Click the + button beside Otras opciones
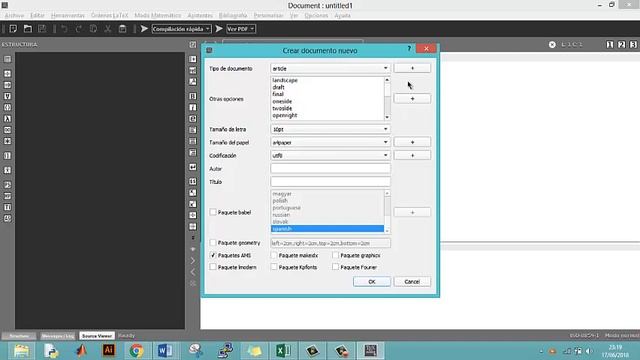Image resolution: width=640 pixels, height=360 pixels. pyautogui.click(x=412, y=99)
